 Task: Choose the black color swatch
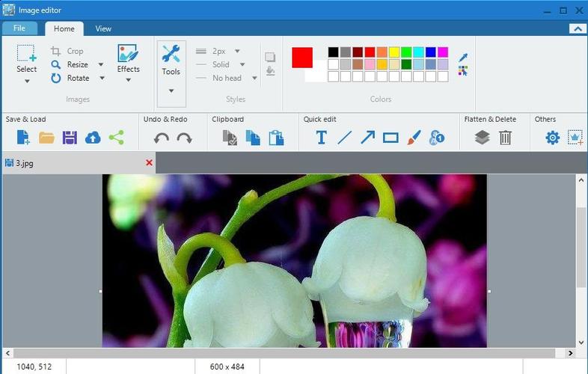click(x=333, y=52)
